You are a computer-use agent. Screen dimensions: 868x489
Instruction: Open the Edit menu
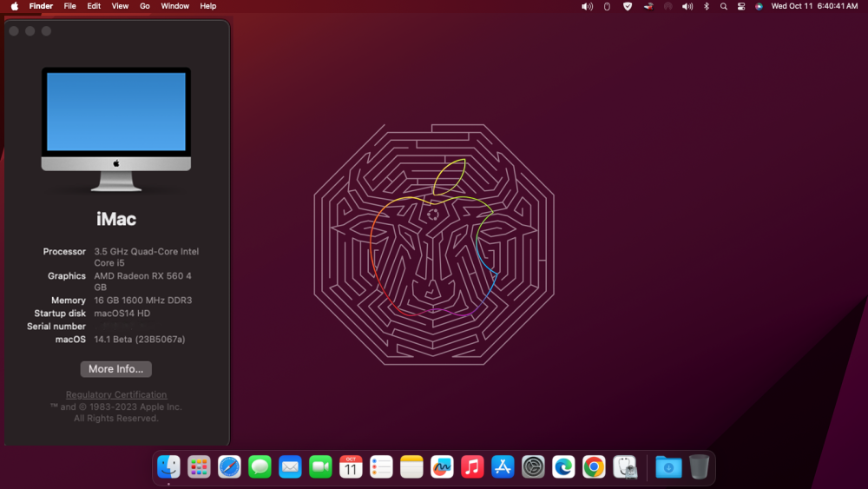coord(94,6)
